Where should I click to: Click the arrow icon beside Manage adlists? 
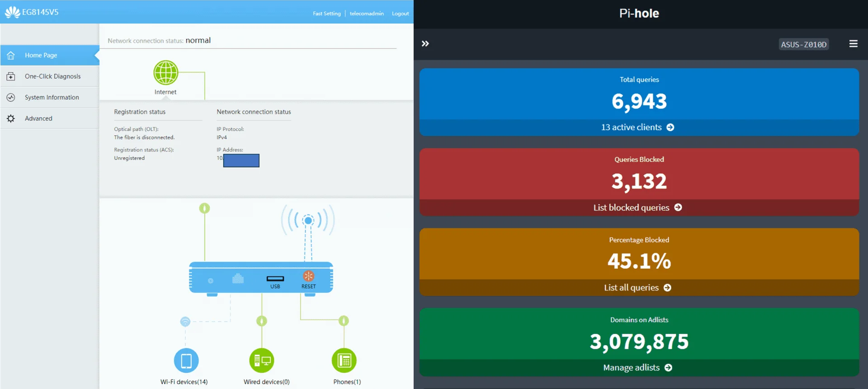(x=668, y=368)
